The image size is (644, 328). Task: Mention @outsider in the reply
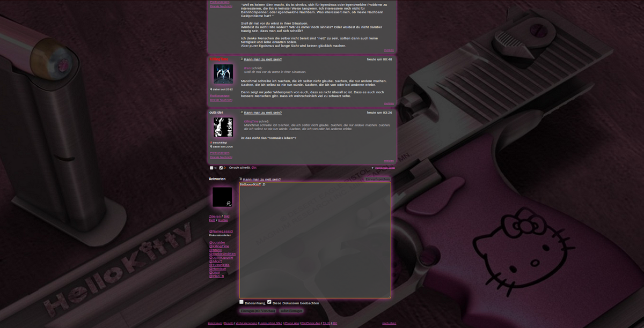pyautogui.click(x=217, y=243)
